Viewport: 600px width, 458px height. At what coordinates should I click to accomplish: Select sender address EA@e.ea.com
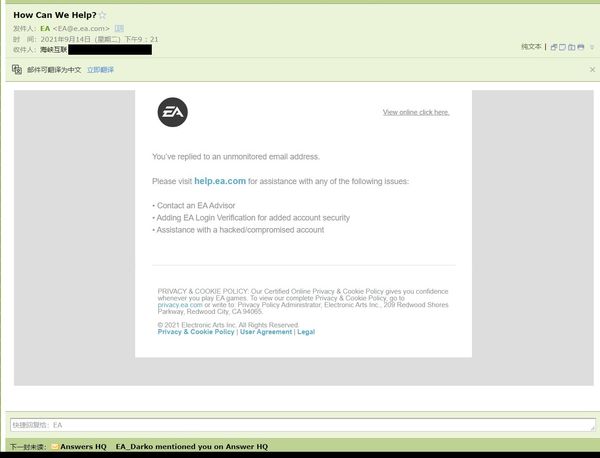point(81,28)
